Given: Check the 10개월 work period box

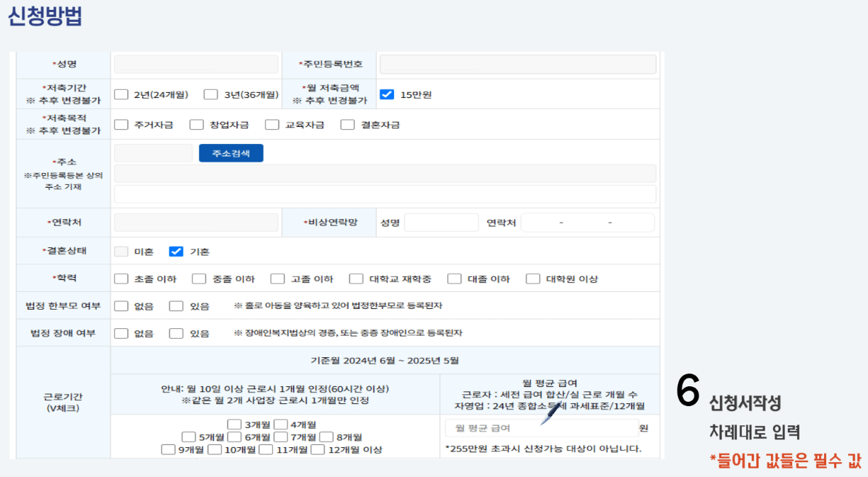Looking at the screenshot, I should (214, 449).
